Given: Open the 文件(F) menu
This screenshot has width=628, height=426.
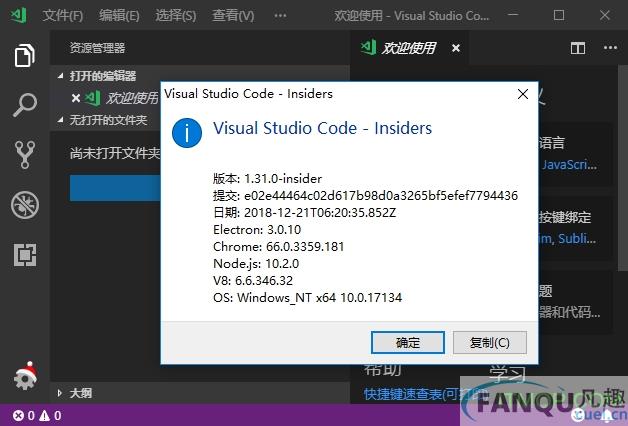Looking at the screenshot, I should point(63,16).
